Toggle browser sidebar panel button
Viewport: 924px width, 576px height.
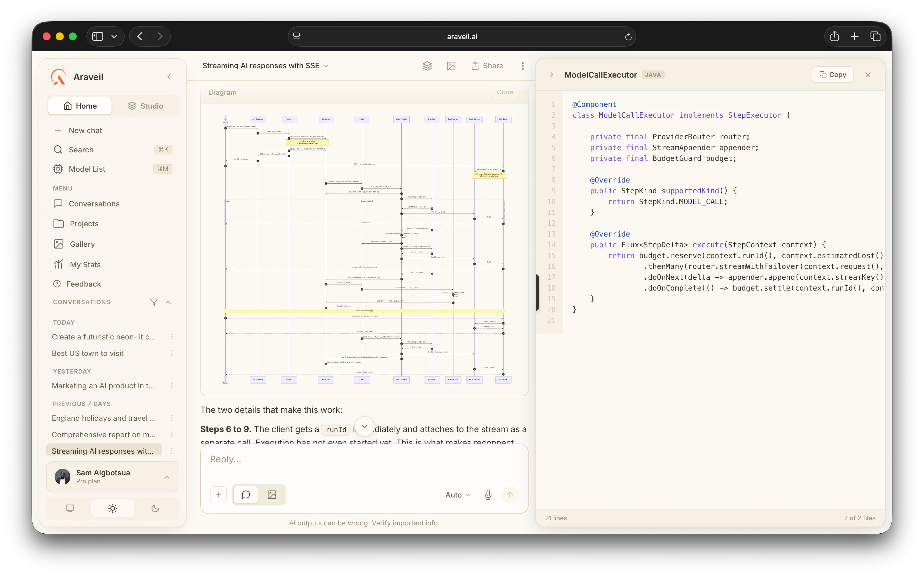click(98, 36)
